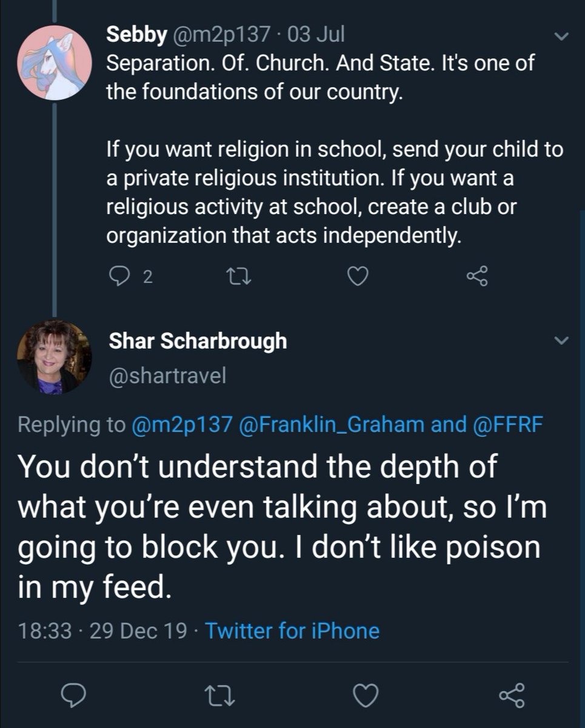Open dropdown chevron on Sebby's tweet

[x=562, y=37]
